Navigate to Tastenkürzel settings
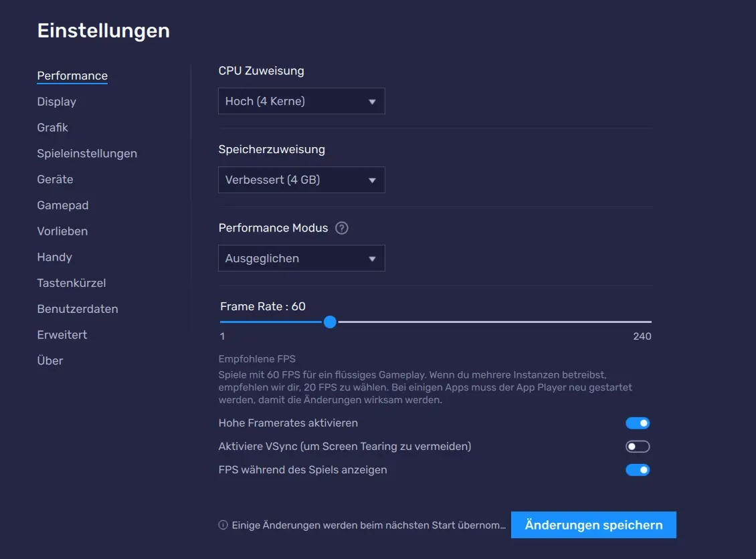 pyautogui.click(x=72, y=283)
